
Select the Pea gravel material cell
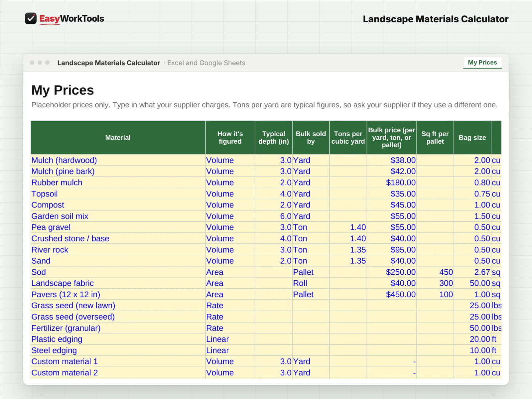click(x=118, y=227)
